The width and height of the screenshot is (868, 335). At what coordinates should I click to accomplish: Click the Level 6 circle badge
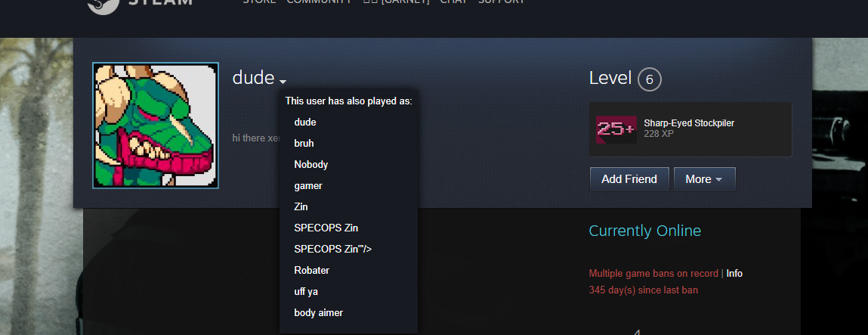tap(650, 79)
